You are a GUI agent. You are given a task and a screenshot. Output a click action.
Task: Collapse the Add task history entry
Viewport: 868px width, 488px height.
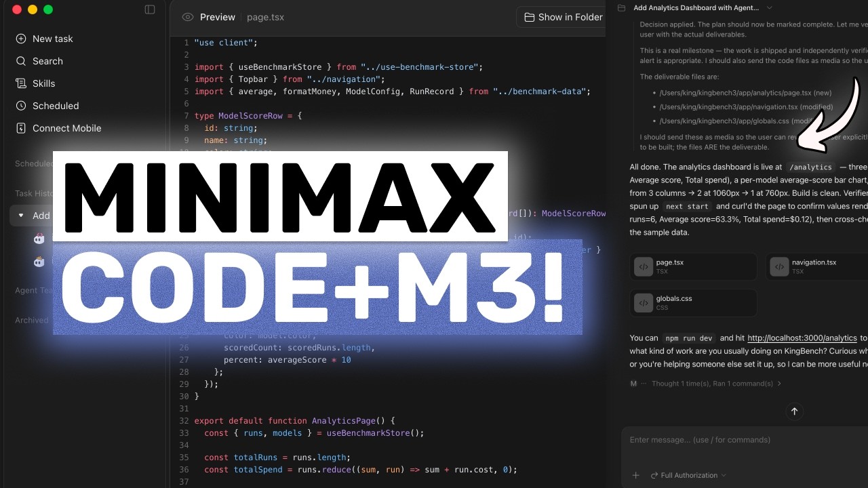point(21,216)
